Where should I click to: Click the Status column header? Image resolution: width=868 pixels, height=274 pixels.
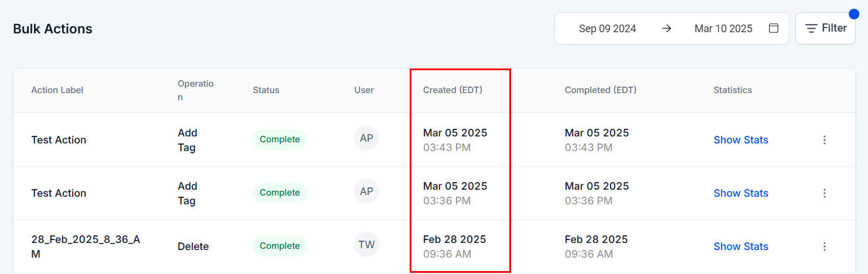[x=266, y=90]
